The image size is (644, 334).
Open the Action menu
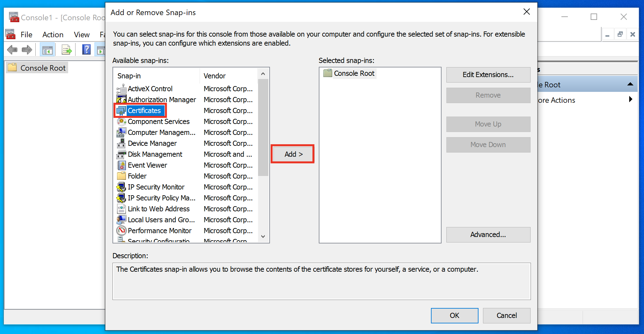tap(53, 35)
